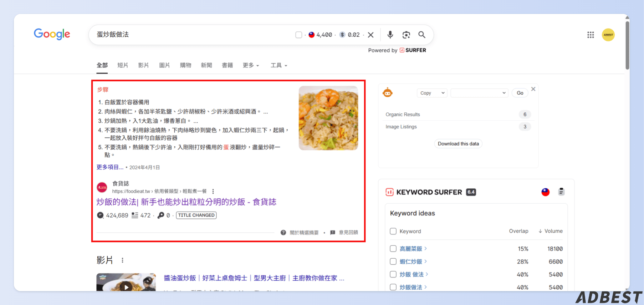The width and height of the screenshot is (644, 305).
Task: Click the Taiwan flag in Keyword Surfer
Action: click(546, 192)
